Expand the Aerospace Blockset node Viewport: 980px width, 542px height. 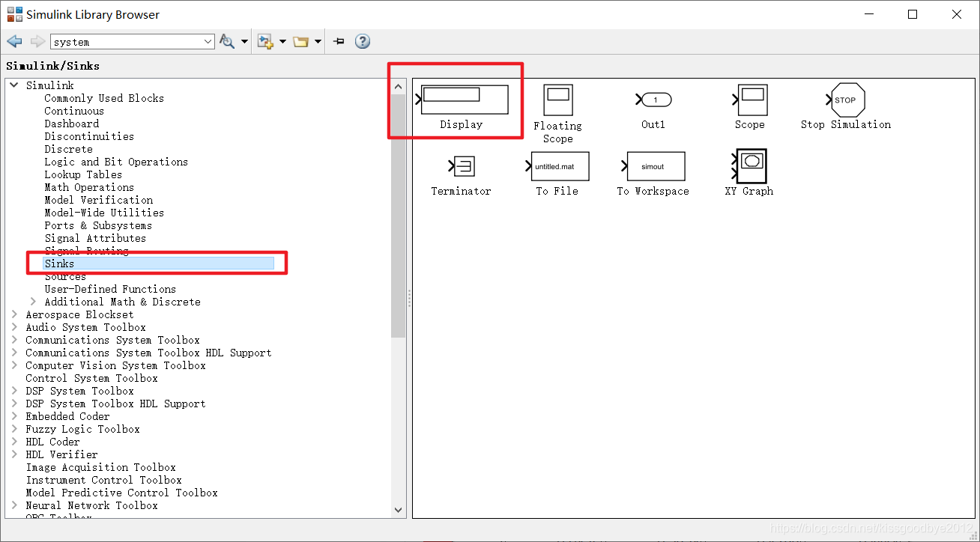(14, 314)
